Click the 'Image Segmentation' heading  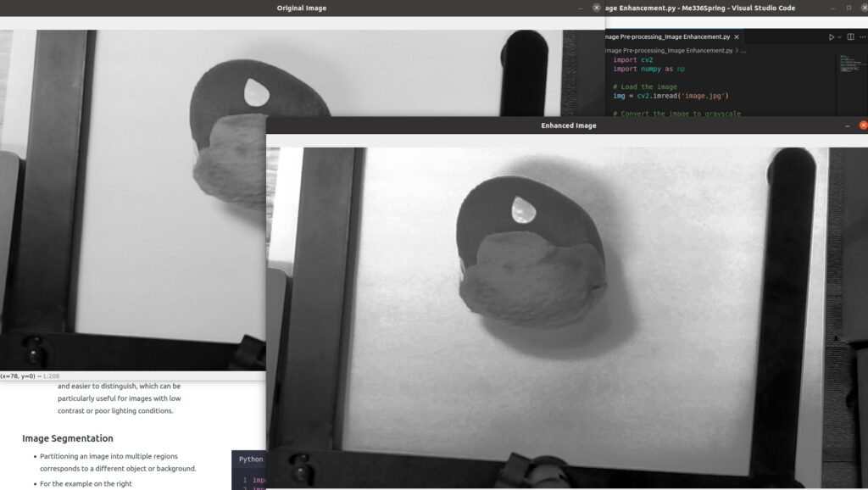tap(68, 438)
